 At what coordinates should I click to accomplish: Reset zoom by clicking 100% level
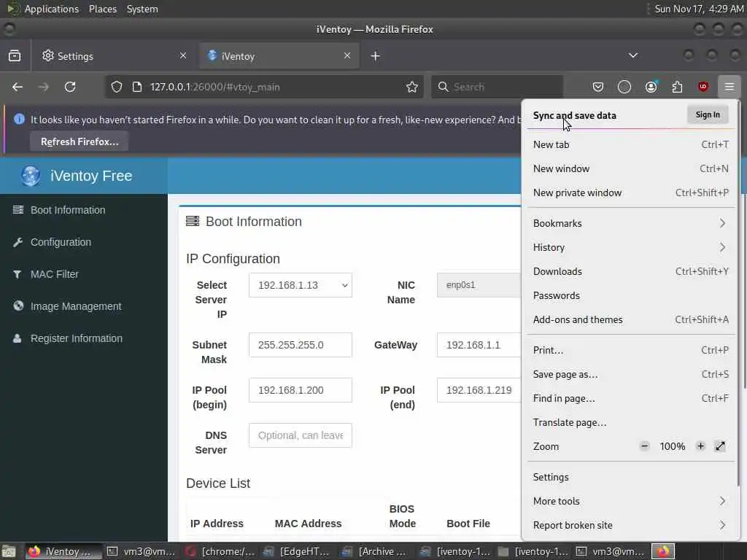click(672, 446)
